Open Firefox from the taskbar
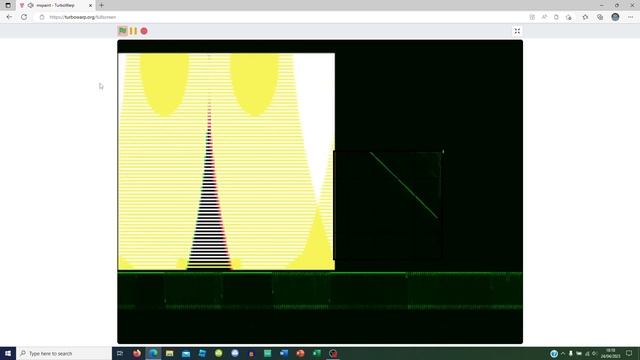The width and height of the screenshot is (640, 360). click(x=137, y=353)
